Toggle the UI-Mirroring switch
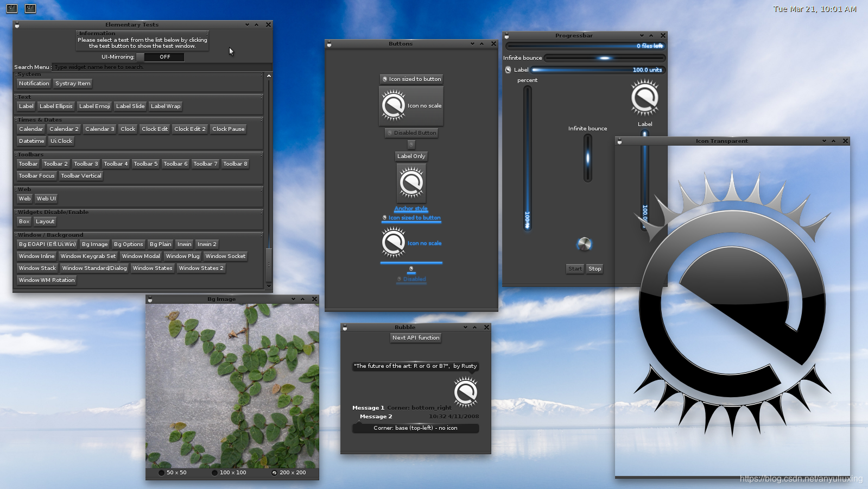 160,57
